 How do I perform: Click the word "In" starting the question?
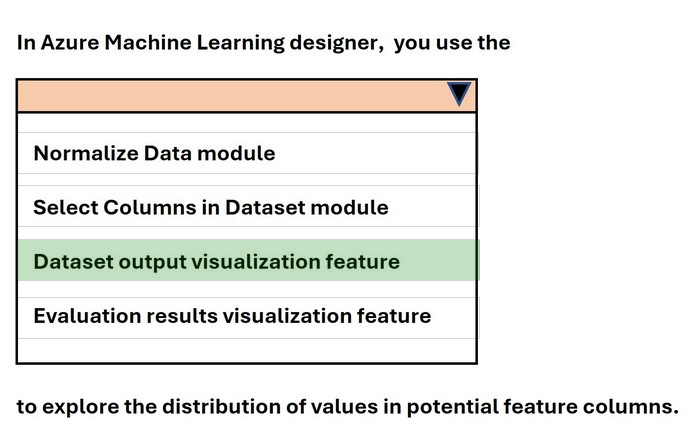tap(25, 43)
